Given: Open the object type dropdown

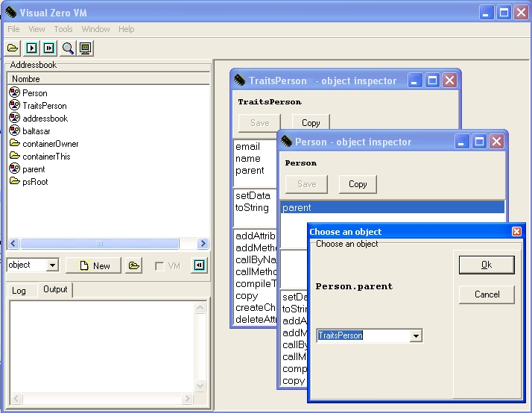Looking at the screenshot, I should pos(52,265).
